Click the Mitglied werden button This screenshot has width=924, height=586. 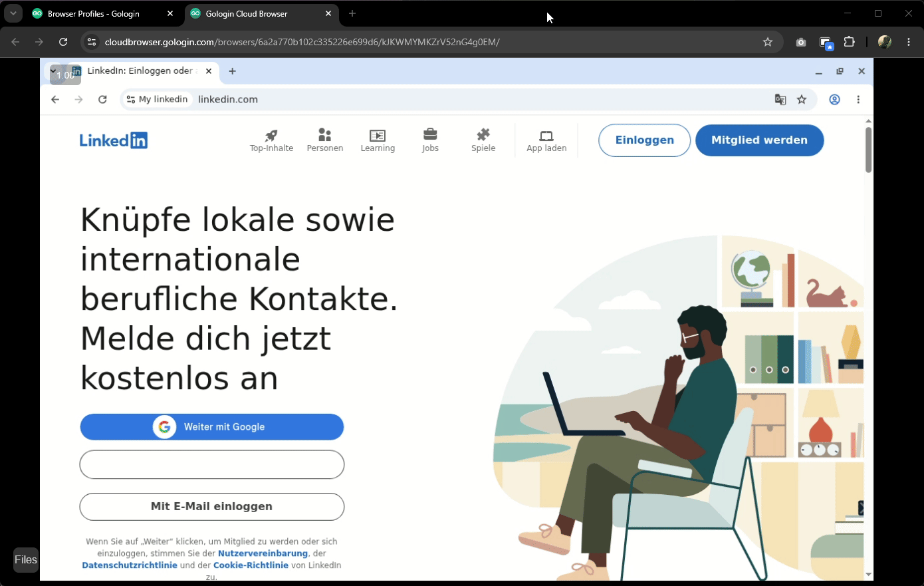759,140
